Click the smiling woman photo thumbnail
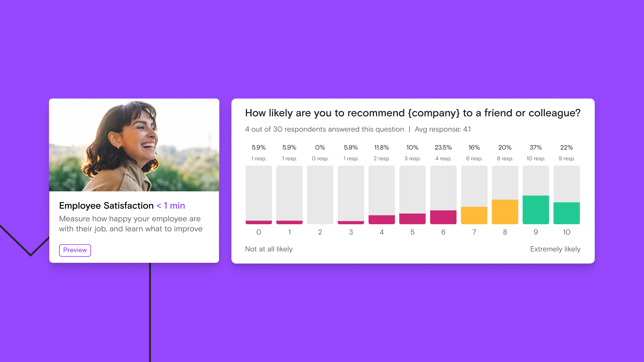Image resolution: width=644 pixels, height=362 pixels. coord(134,145)
